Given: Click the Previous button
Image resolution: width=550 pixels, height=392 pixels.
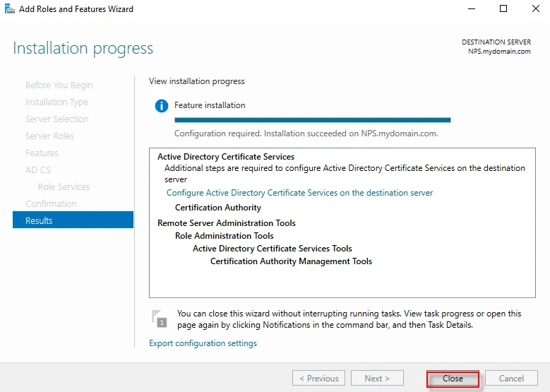Looking at the screenshot, I should click(x=318, y=379).
